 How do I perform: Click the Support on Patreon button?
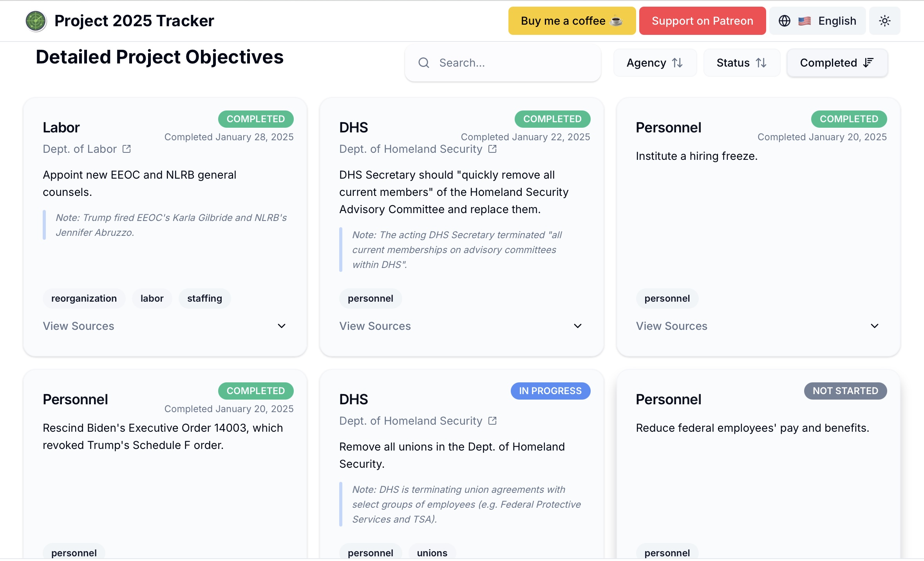[x=702, y=21]
